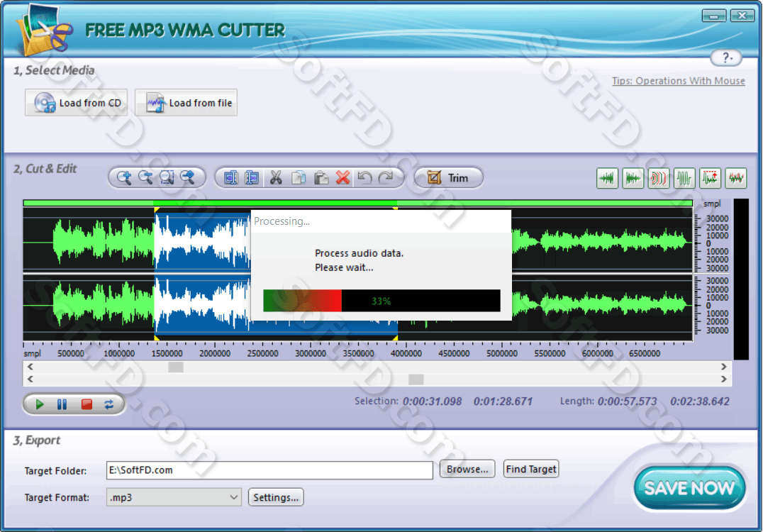Click the yellow selection start marker above the waveform
This screenshot has width=763, height=532.
156,209
